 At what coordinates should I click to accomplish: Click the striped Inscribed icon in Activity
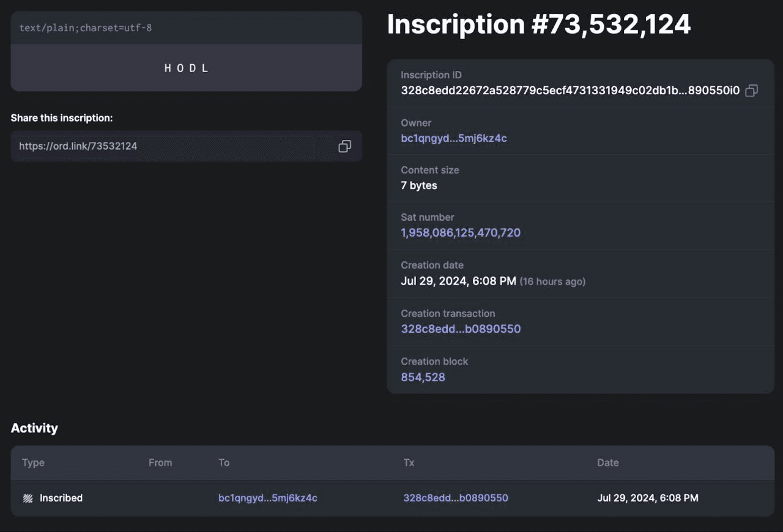click(x=28, y=498)
